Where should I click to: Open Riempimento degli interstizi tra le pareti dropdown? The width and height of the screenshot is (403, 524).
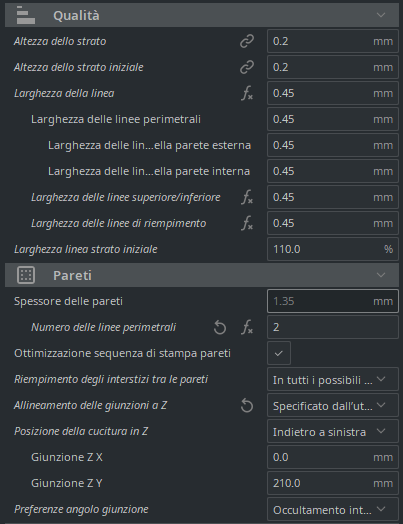coord(333,379)
